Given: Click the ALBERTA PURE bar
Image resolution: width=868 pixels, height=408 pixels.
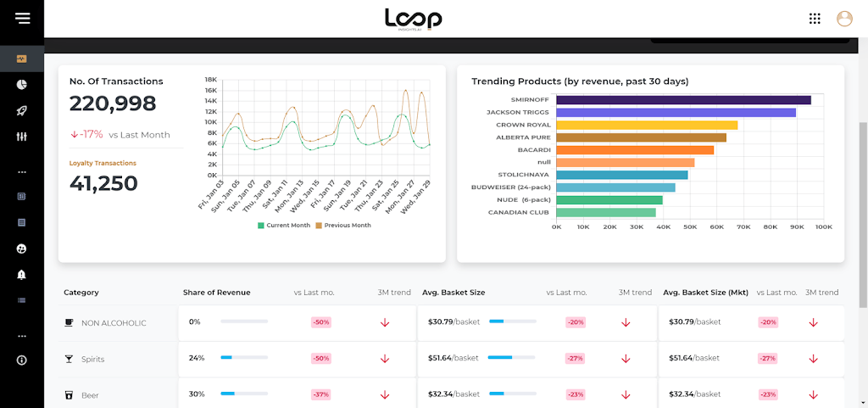Looking at the screenshot, I should point(641,137).
